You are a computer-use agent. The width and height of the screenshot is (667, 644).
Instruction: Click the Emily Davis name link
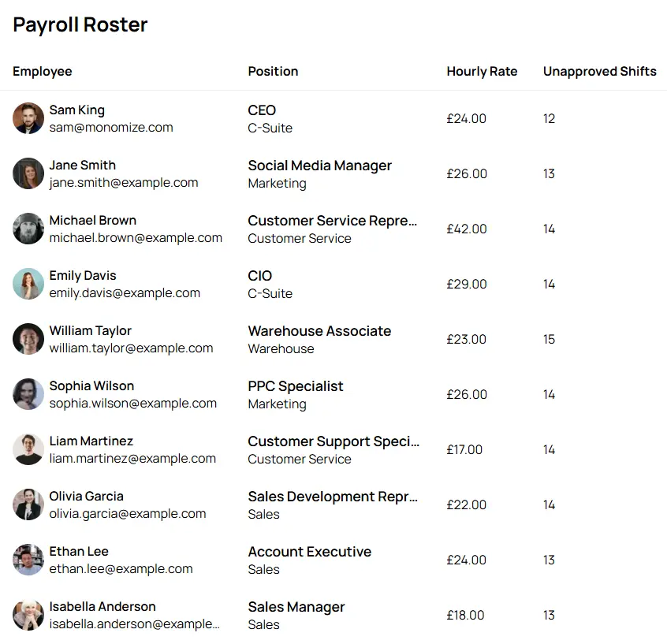tap(83, 276)
